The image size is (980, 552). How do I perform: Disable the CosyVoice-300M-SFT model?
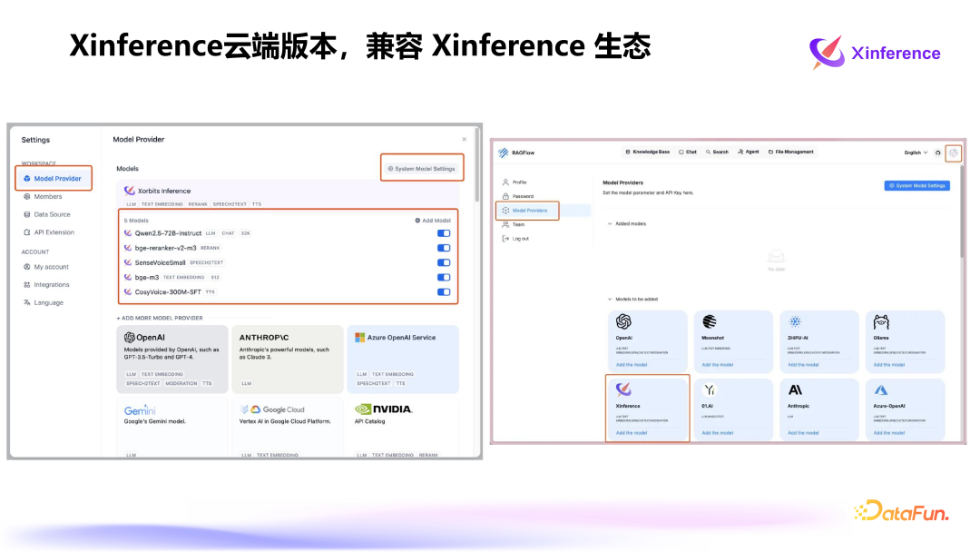(x=442, y=291)
